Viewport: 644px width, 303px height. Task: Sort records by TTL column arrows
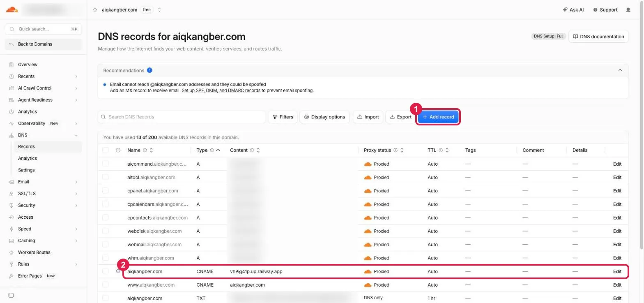[446, 150]
